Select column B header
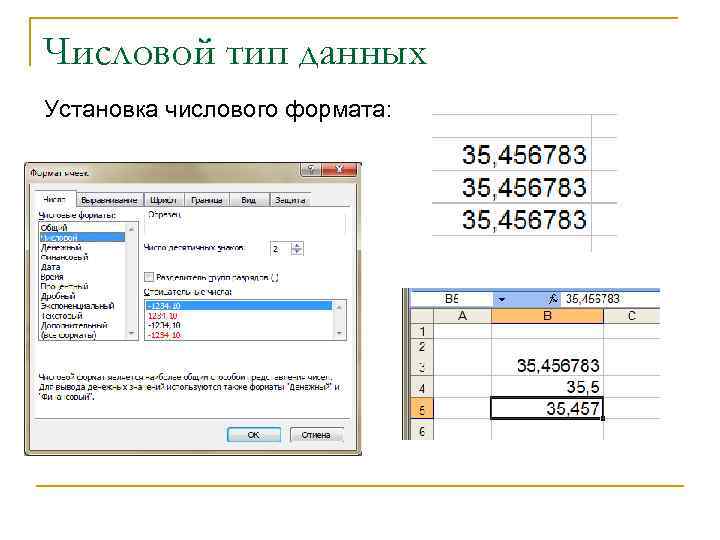 [547, 316]
